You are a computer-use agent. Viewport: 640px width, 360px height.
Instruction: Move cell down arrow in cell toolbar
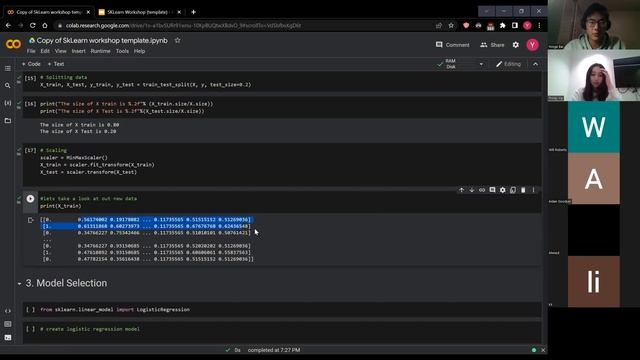click(x=472, y=190)
